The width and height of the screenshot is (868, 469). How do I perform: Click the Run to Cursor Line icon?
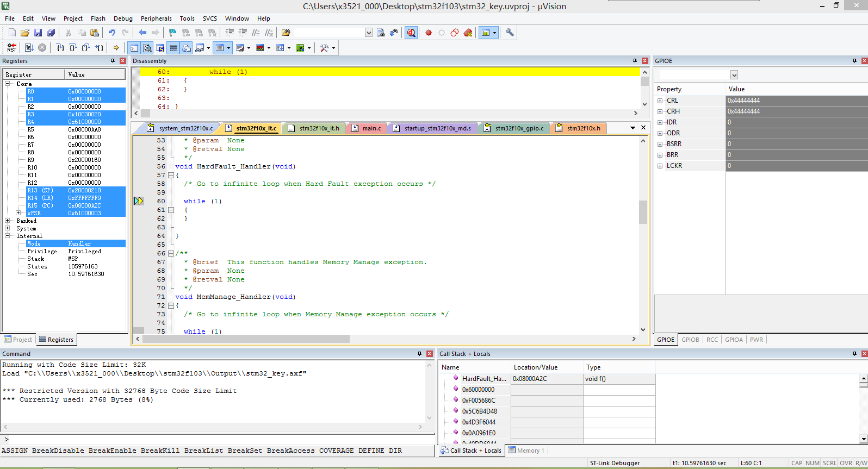[100, 48]
